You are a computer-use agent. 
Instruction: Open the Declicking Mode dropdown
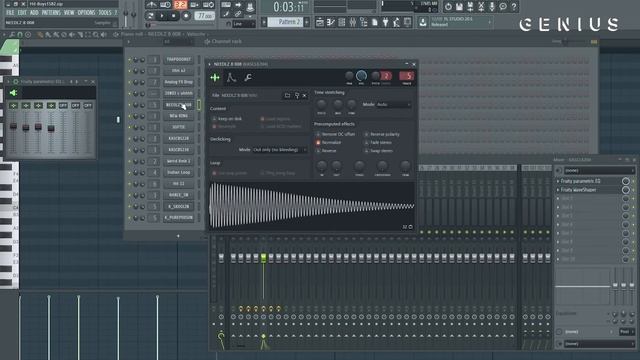280,150
